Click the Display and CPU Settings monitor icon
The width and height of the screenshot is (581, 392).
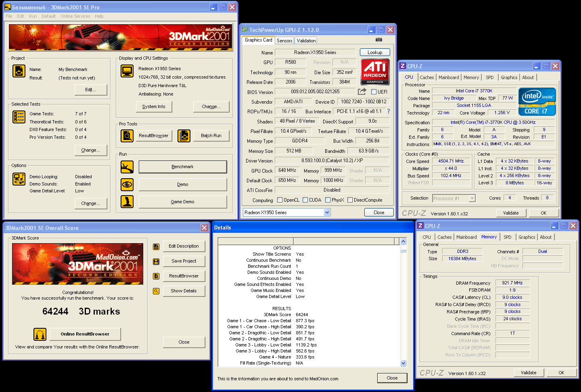[127, 71]
